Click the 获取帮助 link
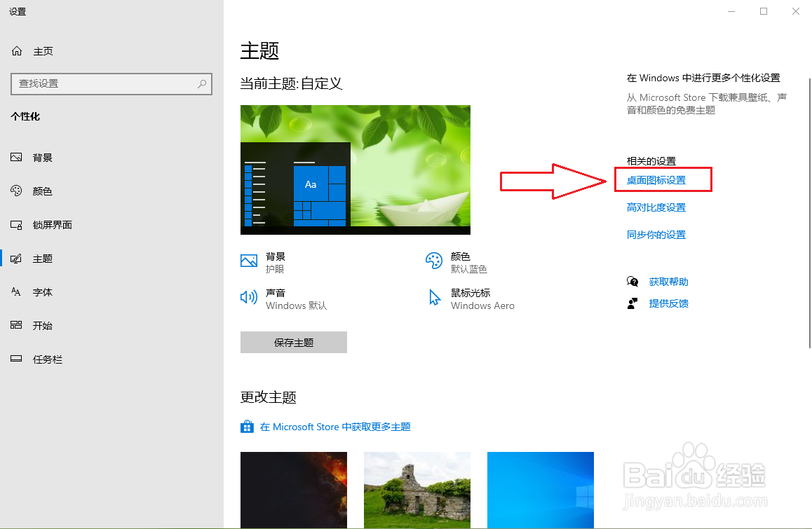 [668, 282]
